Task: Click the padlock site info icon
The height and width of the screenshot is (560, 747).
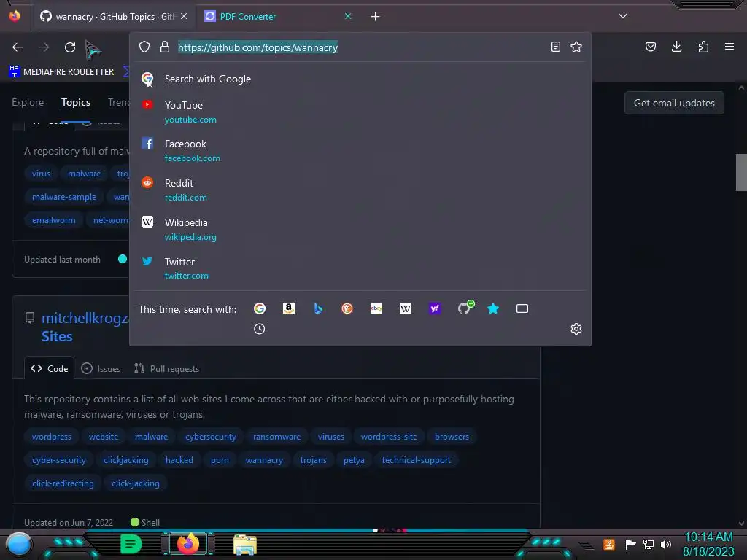Action: [x=165, y=47]
